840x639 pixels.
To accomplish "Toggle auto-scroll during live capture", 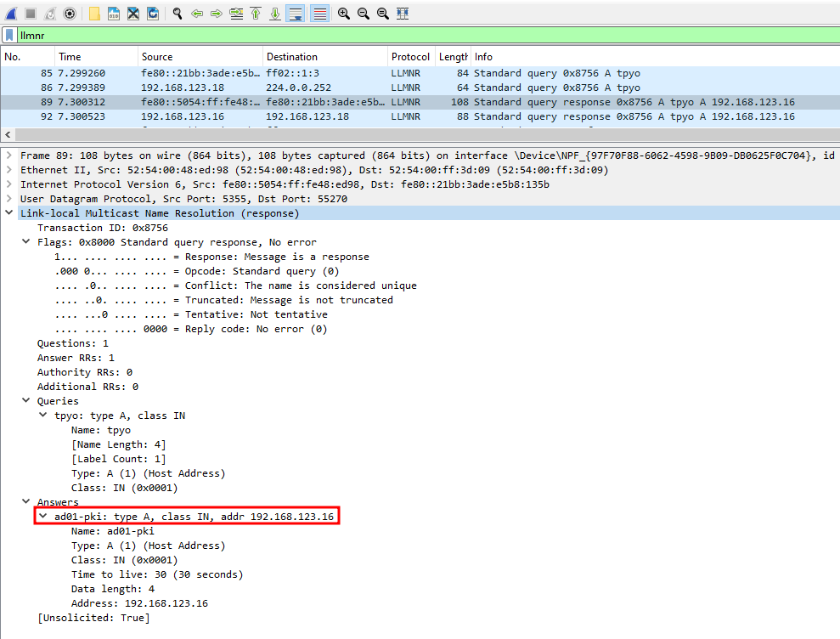I will [295, 14].
